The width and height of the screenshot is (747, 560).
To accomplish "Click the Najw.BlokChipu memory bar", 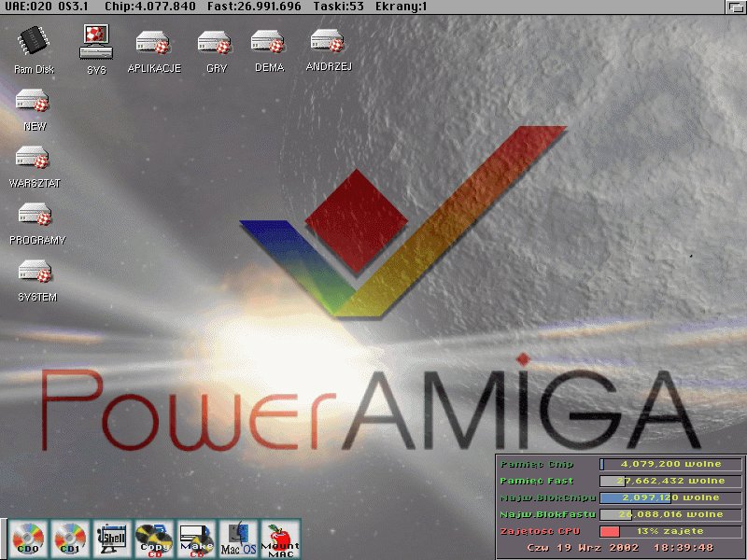I will (670, 497).
